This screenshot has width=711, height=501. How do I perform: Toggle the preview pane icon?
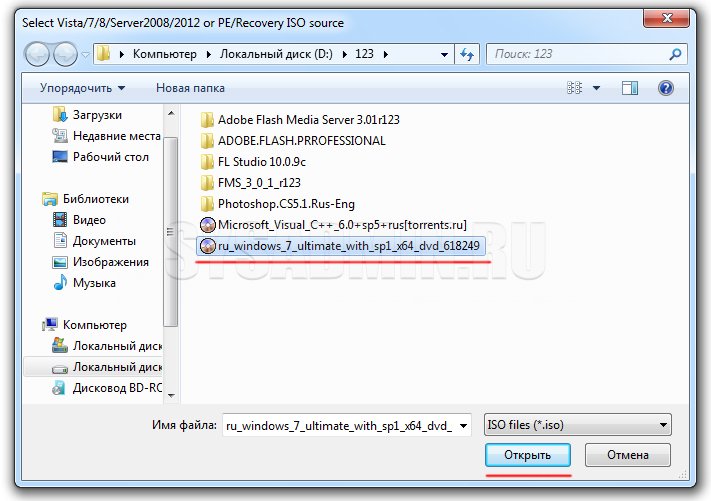pyautogui.click(x=630, y=88)
